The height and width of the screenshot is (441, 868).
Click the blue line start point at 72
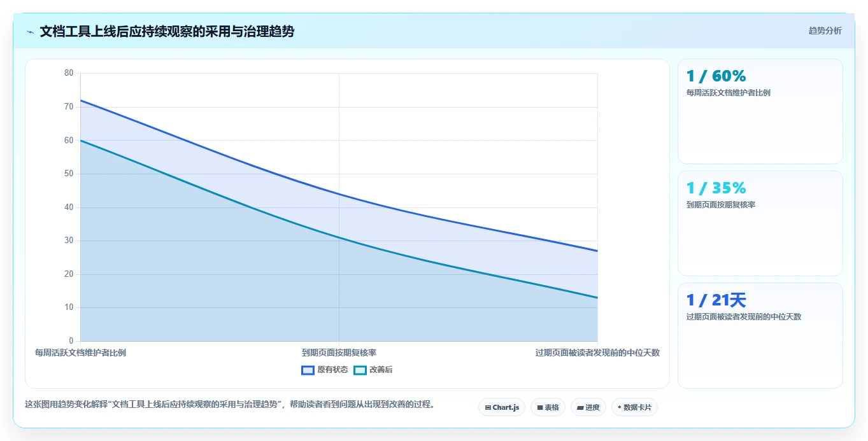(x=81, y=100)
